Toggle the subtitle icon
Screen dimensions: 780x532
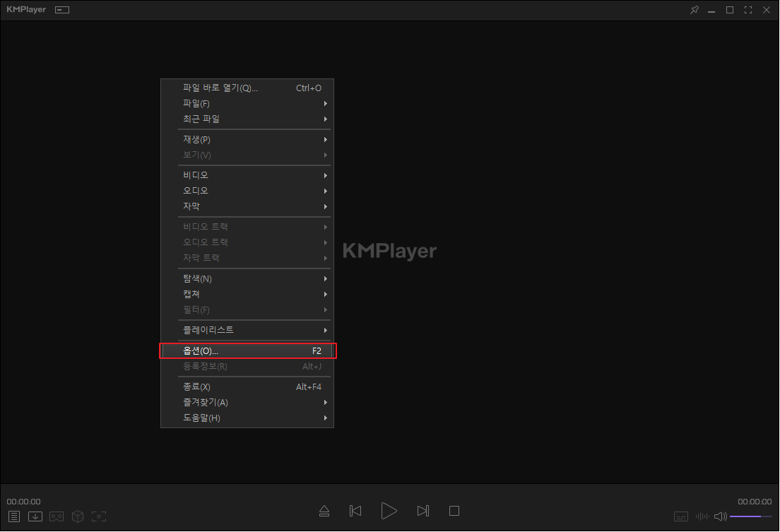coord(681,516)
